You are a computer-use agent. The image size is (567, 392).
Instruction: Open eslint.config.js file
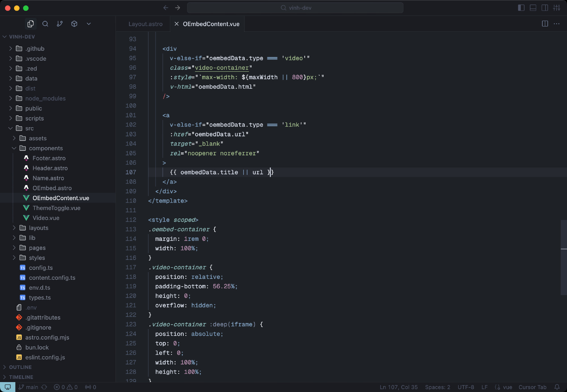point(58,357)
